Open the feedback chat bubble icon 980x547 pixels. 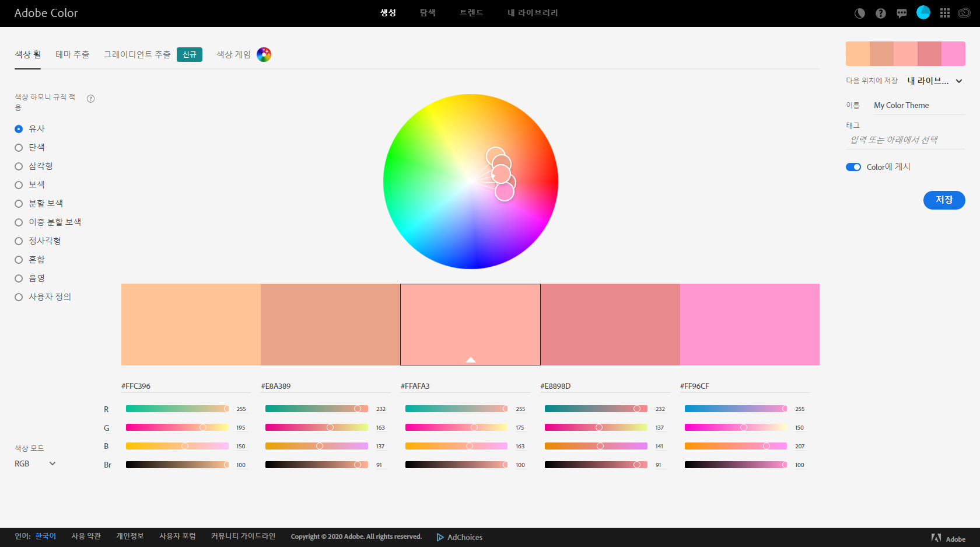click(902, 13)
